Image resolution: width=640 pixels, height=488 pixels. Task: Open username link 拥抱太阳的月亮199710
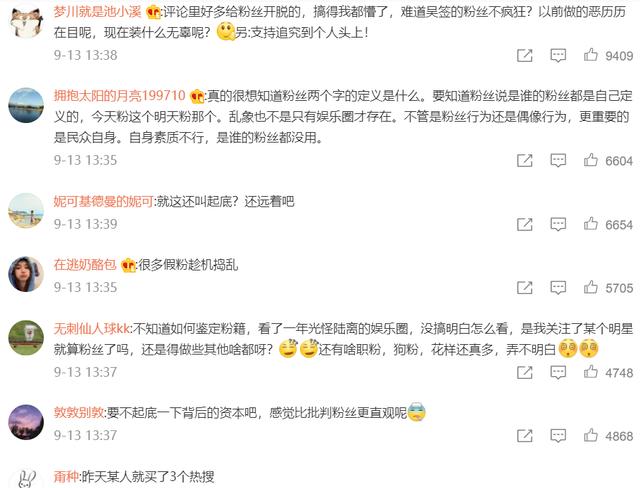click(120, 96)
